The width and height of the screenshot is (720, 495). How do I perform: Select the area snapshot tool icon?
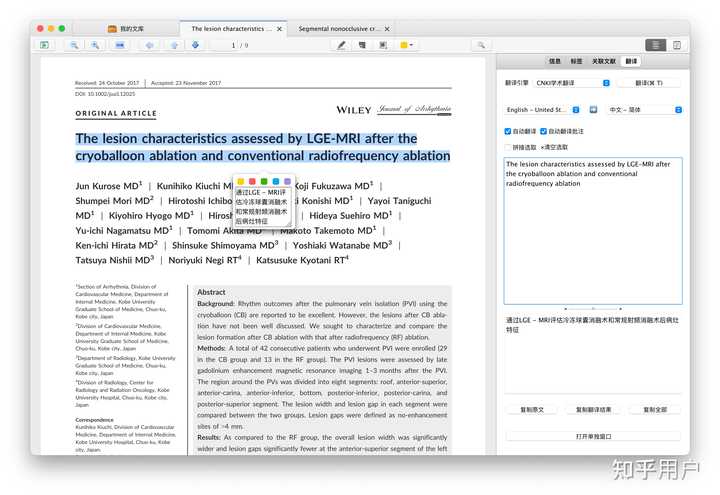(383, 45)
